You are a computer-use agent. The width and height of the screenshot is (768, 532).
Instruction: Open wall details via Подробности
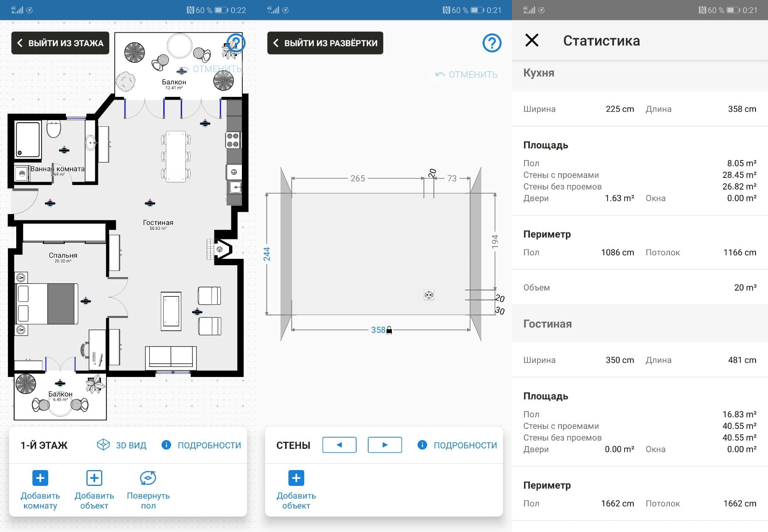458,445
